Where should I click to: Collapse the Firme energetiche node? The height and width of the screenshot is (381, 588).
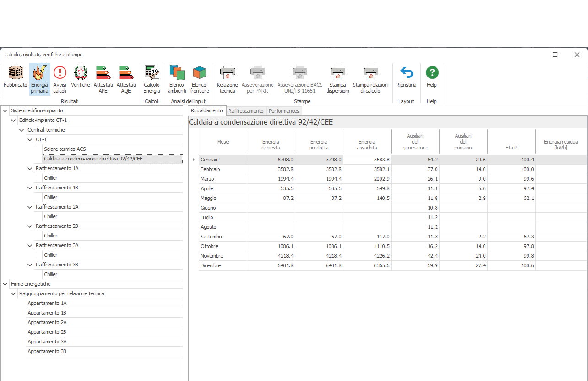(5, 284)
